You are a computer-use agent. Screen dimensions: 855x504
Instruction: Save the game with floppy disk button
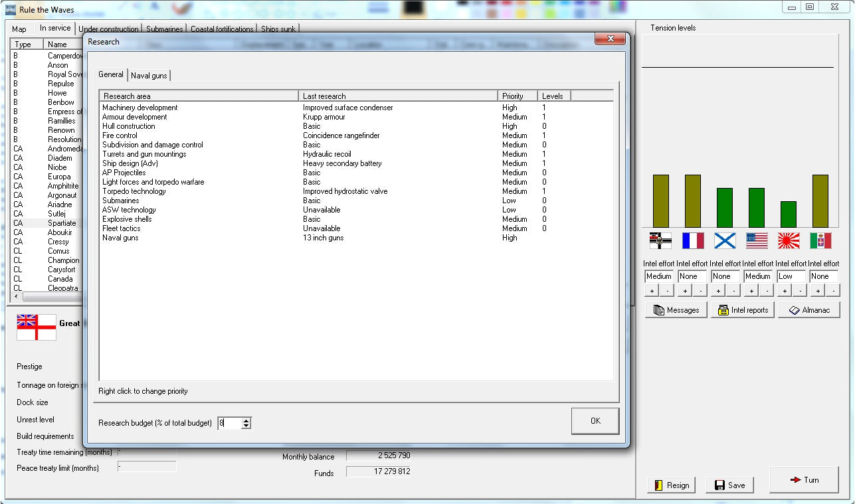click(x=729, y=485)
